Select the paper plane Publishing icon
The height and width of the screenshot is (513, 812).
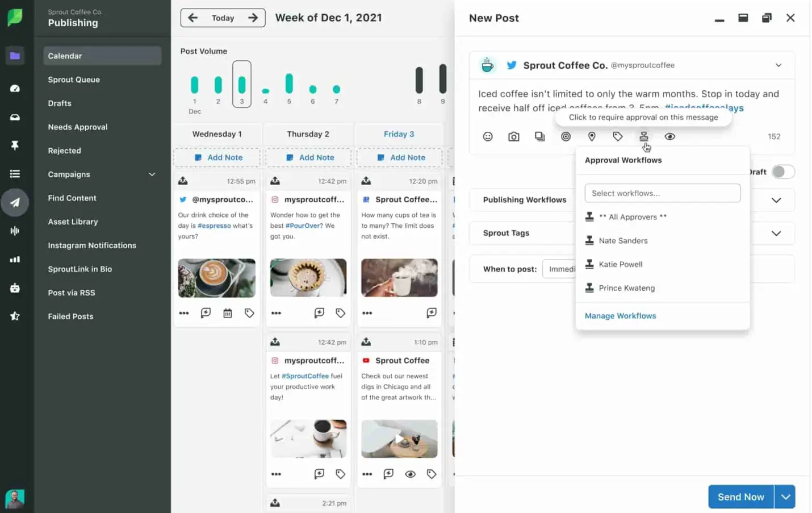[15, 202]
